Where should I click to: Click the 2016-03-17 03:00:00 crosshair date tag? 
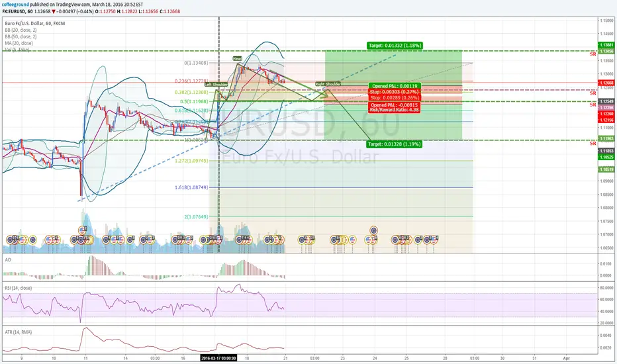point(218,358)
